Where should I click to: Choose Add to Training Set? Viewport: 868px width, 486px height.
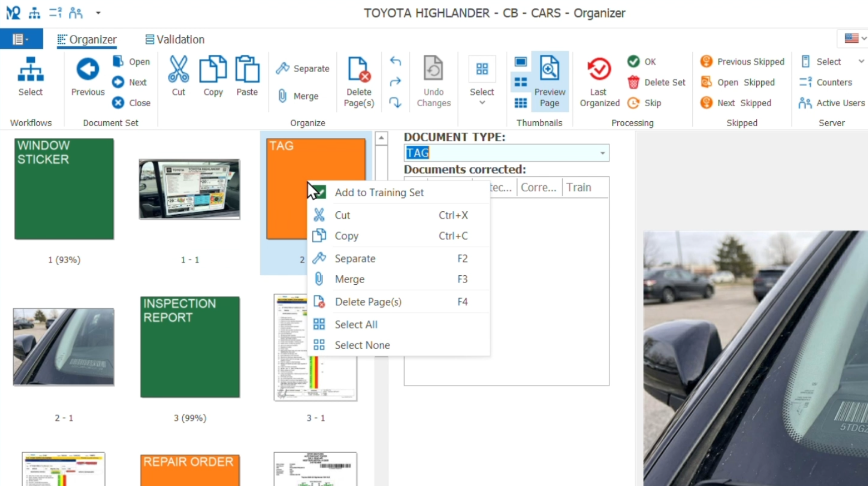(x=398, y=192)
